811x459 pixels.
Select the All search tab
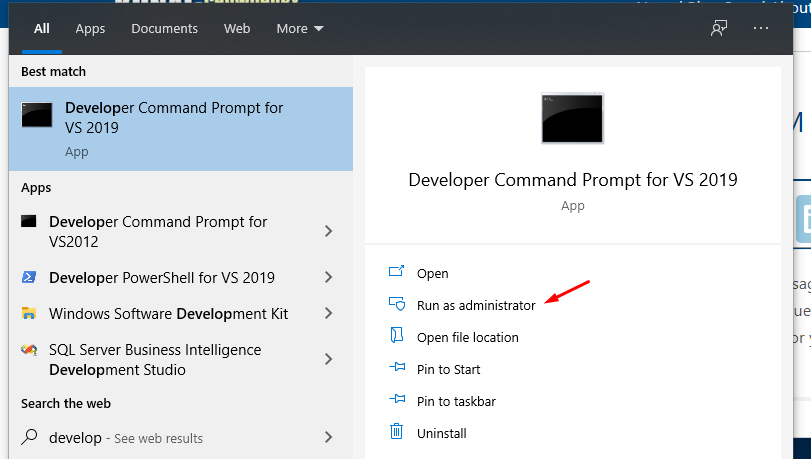click(42, 28)
